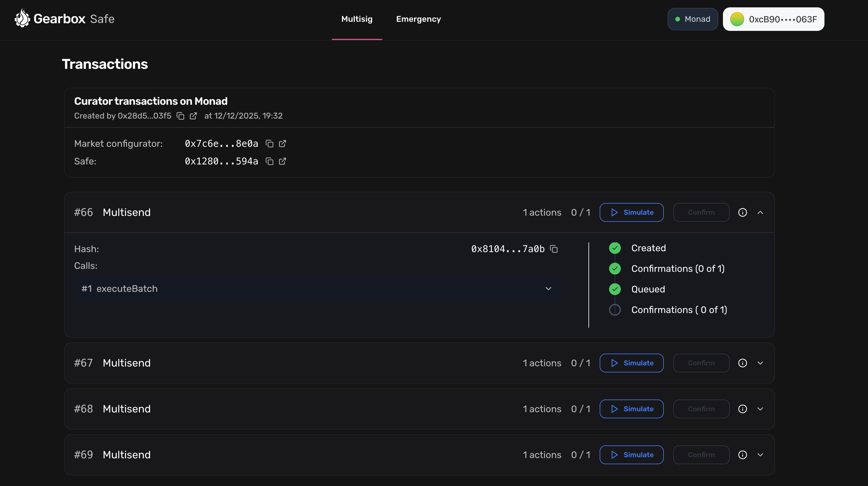Image resolution: width=868 pixels, height=486 pixels.
Task: Click the Gearbox flame logo
Action: pos(22,19)
